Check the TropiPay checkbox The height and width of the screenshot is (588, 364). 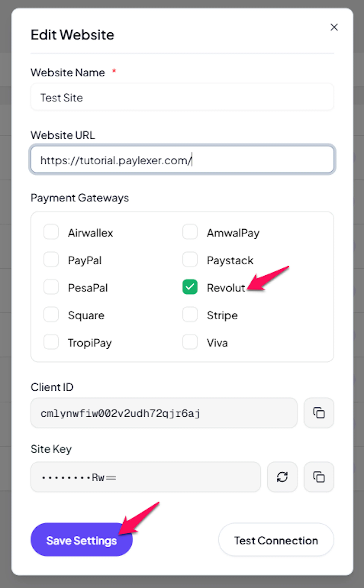point(51,342)
